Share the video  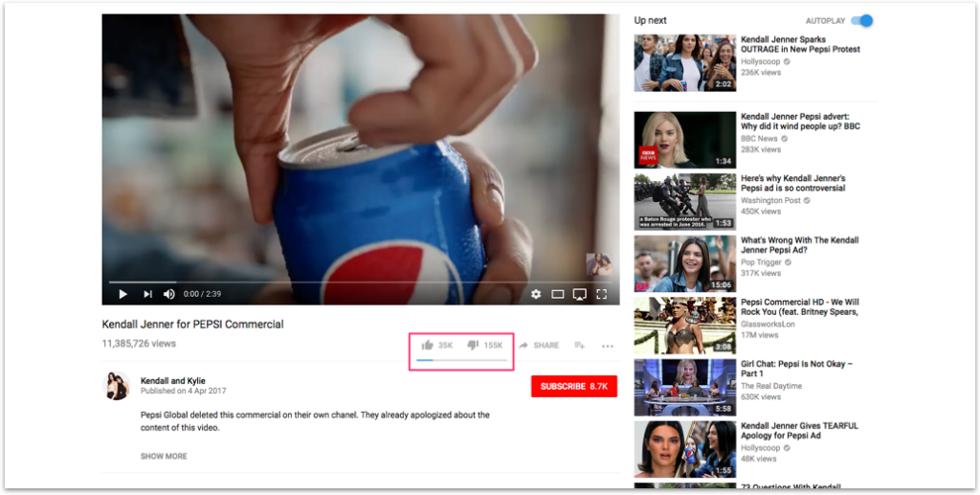pyautogui.click(x=539, y=345)
